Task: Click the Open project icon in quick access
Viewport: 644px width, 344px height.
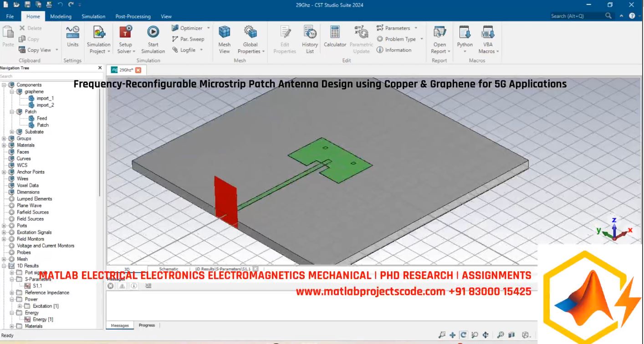Action: pos(16,5)
